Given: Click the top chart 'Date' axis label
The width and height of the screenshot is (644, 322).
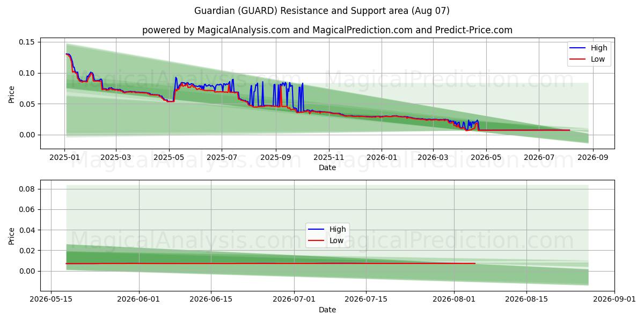Looking at the screenshot, I should tap(327, 167).
